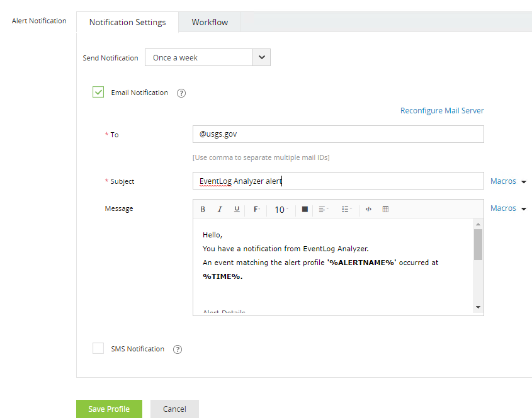Open the font size 10 menu

click(281, 210)
